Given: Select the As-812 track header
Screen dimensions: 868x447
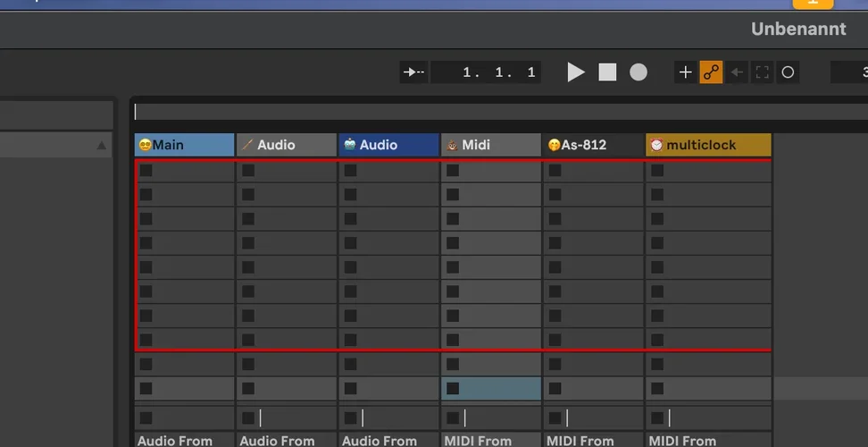Looking at the screenshot, I should (593, 145).
